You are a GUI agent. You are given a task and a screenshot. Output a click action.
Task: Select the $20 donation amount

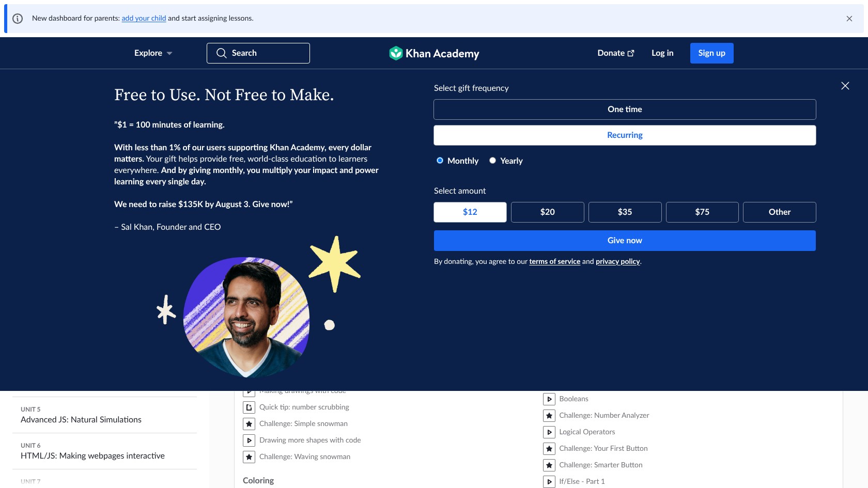click(548, 212)
